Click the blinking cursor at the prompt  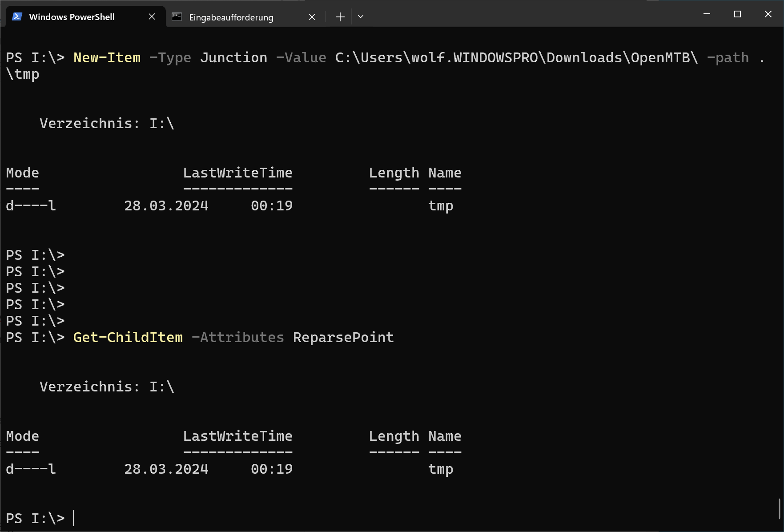point(72,518)
